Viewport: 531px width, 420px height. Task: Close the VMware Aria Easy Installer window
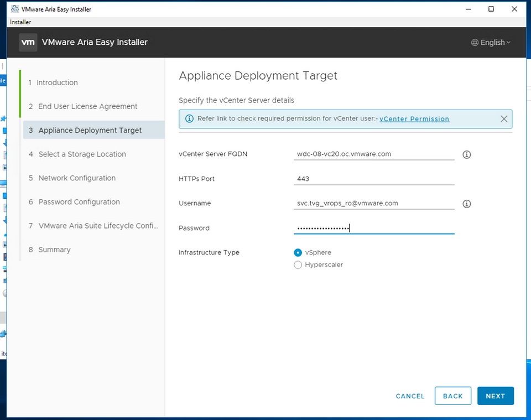click(514, 9)
